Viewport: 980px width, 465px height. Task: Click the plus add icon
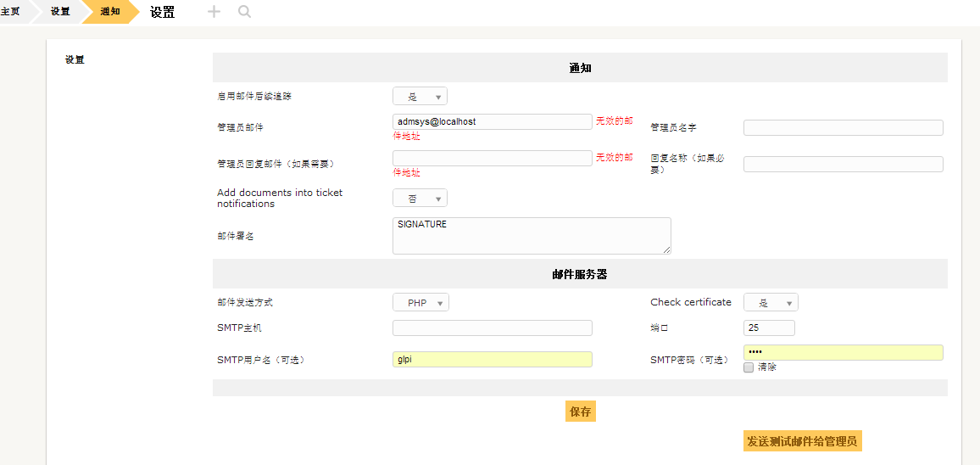pos(214,12)
